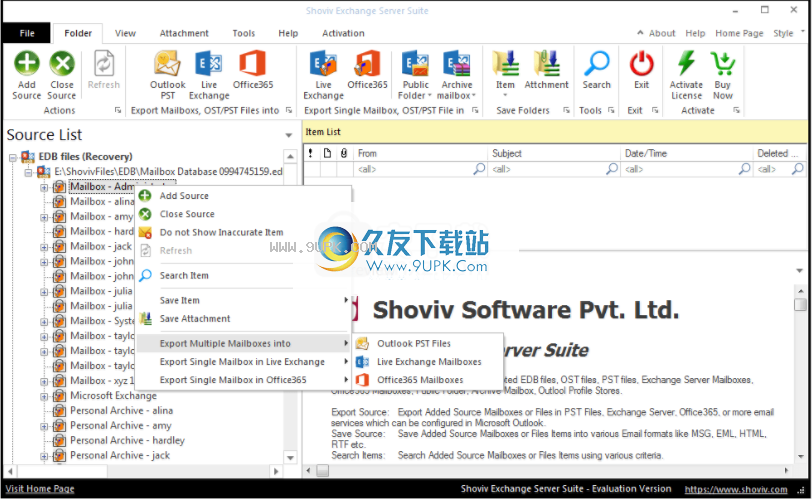Choose Search Item in context menu
The width and height of the screenshot is (812, 499).
[x=242, y=275]
